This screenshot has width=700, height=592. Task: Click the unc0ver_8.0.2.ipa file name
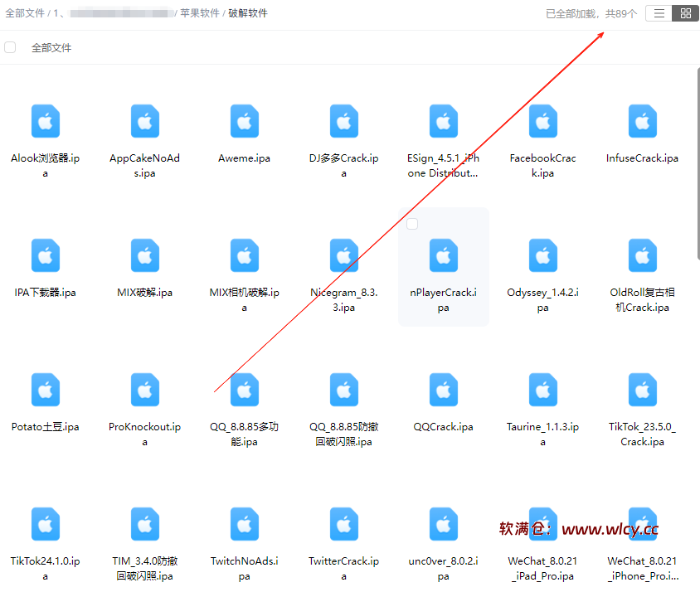tap(443, 568)
